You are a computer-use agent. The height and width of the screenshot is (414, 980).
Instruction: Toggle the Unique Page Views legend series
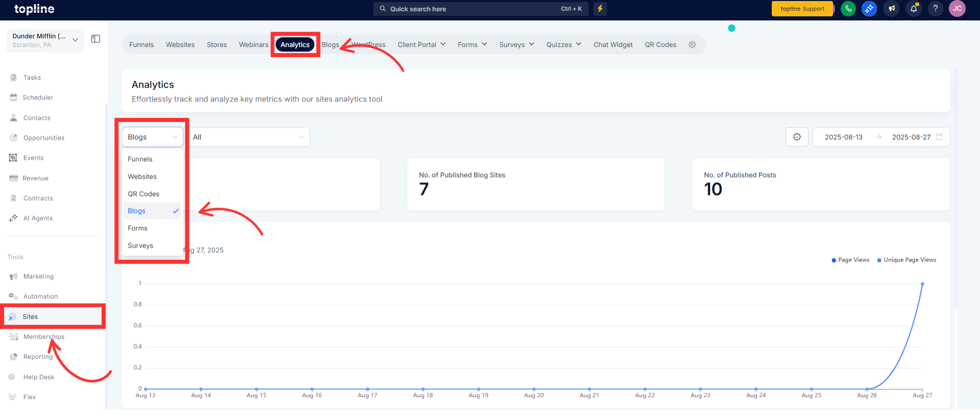coord(906,260)
